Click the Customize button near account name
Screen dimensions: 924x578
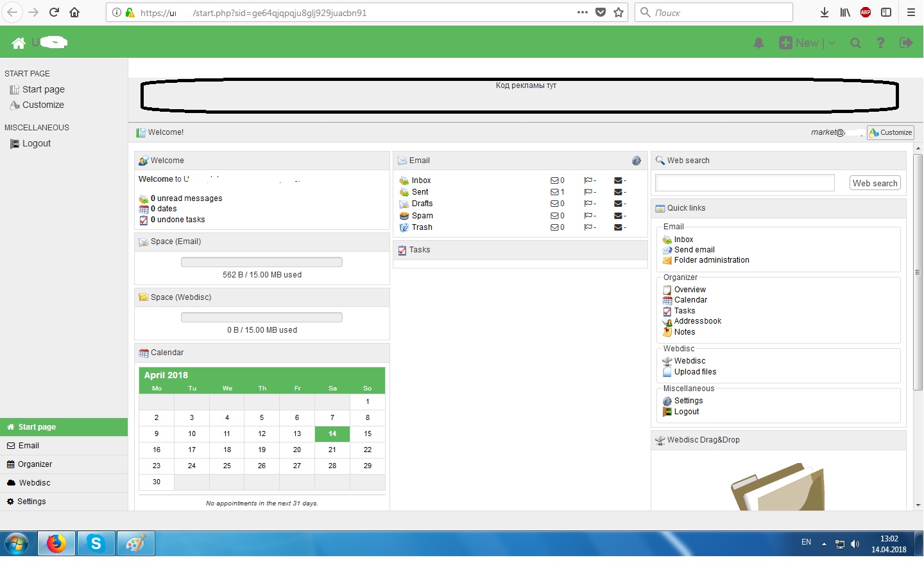[891, 132]
